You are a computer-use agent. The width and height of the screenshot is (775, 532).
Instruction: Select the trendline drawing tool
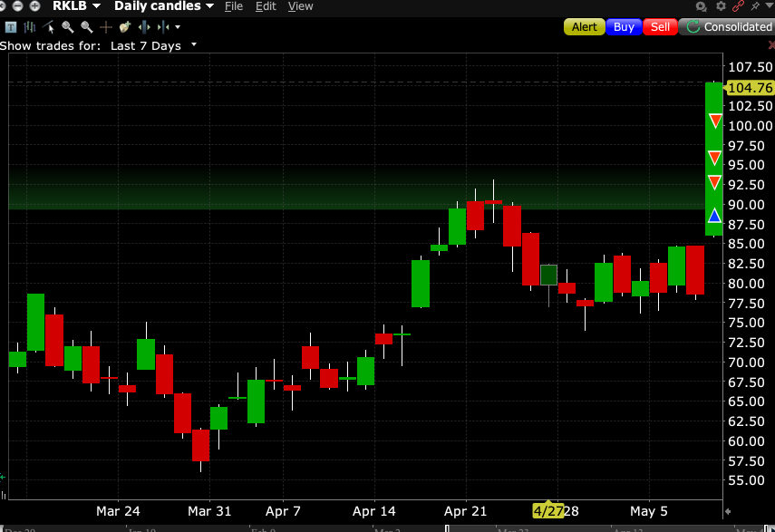(x=48, y=27)
